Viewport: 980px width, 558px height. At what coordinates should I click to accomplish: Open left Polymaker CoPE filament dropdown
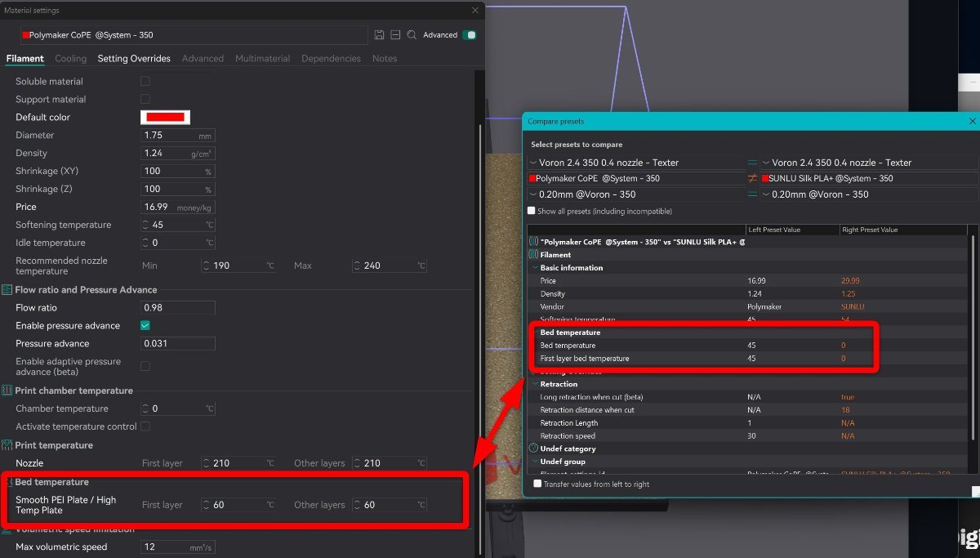click(636, 178)
